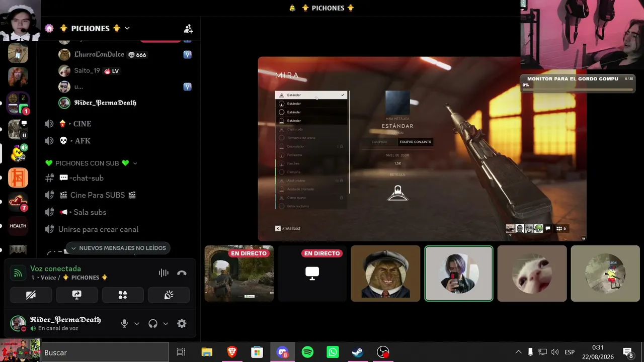Open Rider_PermaDeath user profile avatar
Screen dimensions: 644x362
(18, 323)
